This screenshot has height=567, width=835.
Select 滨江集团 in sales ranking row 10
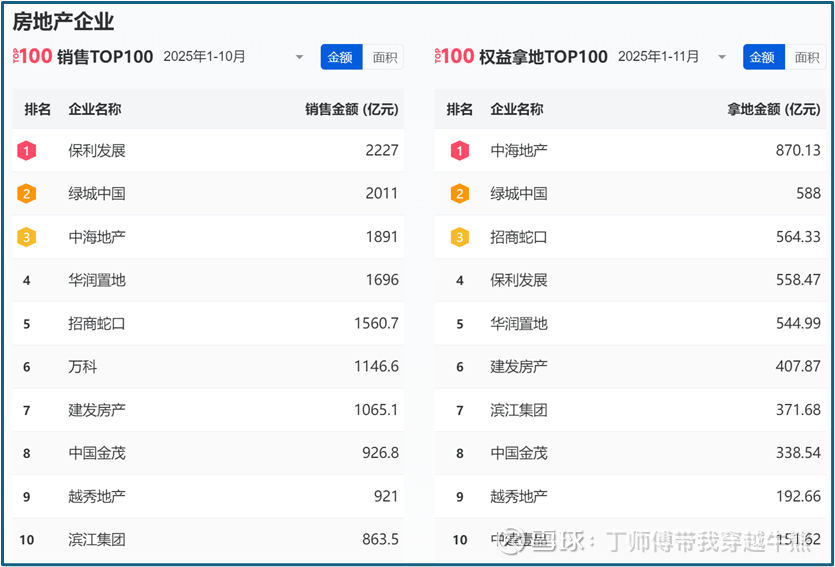[x=97, y=540]
